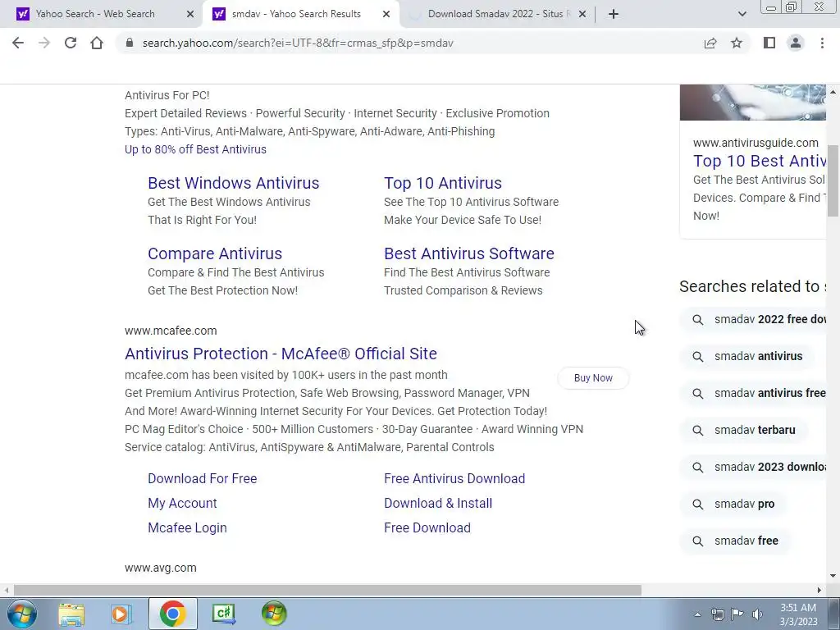Screen dimensions: 840x630
Task: Open a new browser tab
Action: tap(614, 14)
